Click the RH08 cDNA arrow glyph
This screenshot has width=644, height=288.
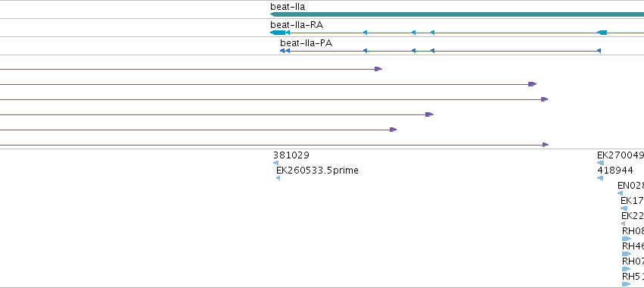627,239
